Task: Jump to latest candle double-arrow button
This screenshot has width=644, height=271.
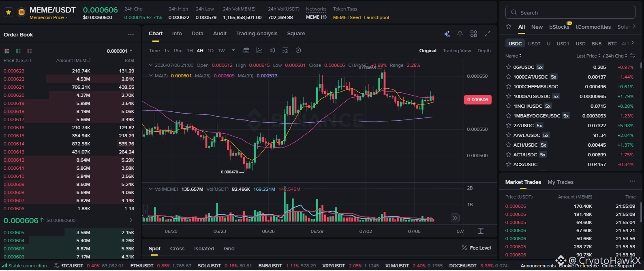Action: 455,218
